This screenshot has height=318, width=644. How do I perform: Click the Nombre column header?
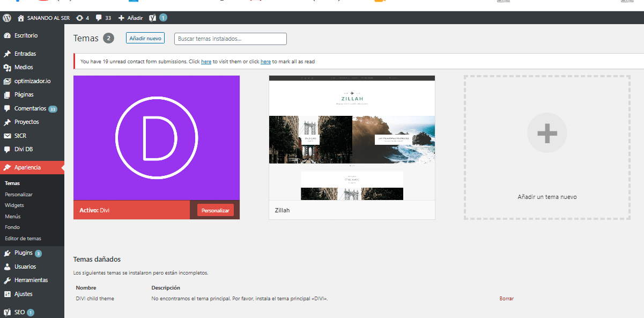point(86,288)
